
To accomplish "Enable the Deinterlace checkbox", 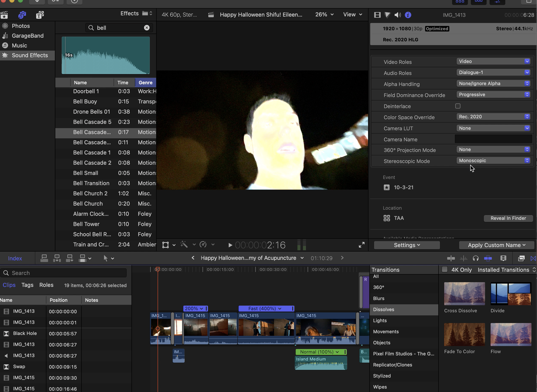I will pos(458,106).
